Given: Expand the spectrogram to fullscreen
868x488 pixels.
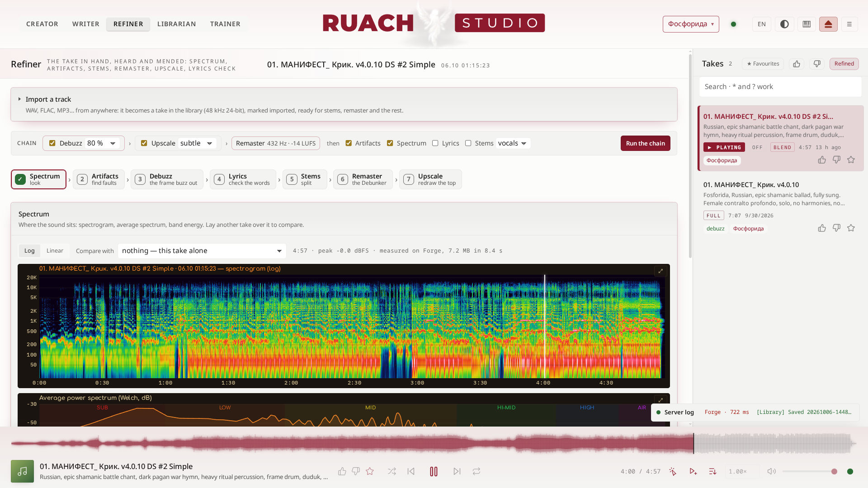Looking at the screenshot, I should click(660, 271).
